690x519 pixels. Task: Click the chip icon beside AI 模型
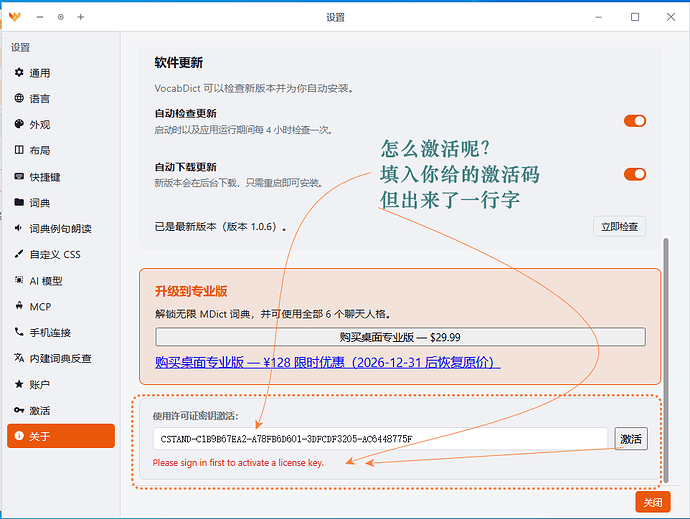tap(19, 280)
